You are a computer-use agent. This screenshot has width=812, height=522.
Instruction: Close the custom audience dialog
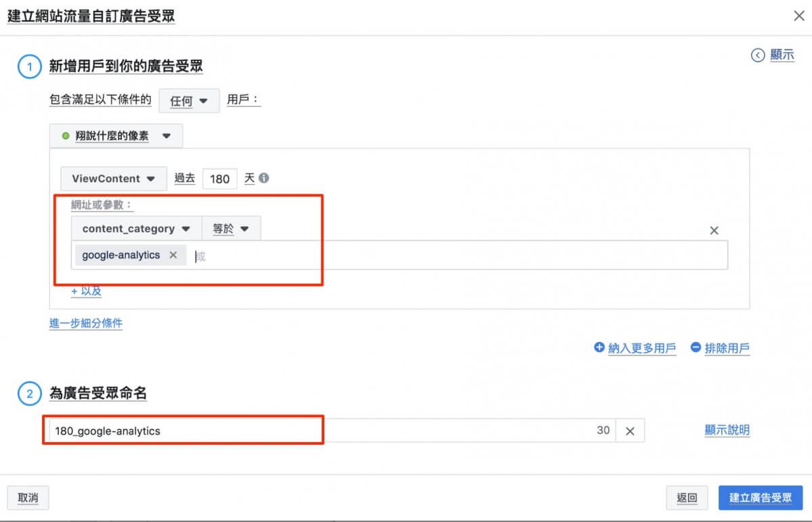click(799, 16)
